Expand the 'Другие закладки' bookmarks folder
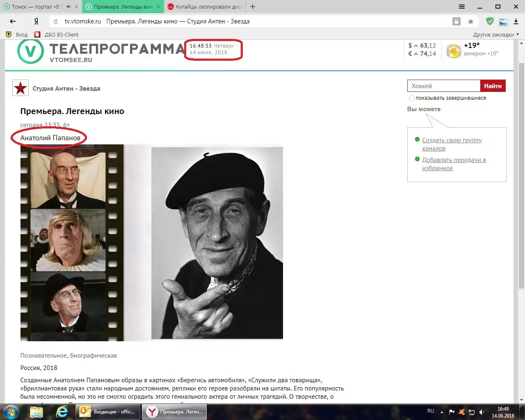 (x=496, y=34)
